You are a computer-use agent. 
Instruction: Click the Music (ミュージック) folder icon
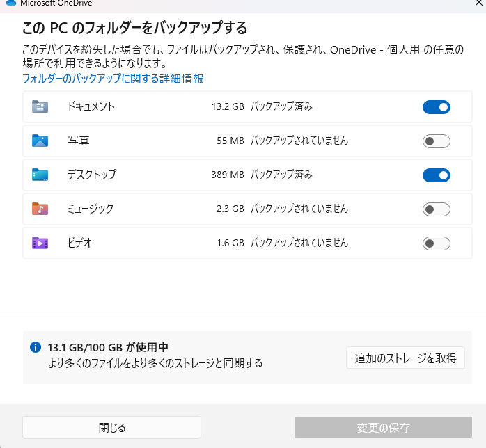[40, 209]
